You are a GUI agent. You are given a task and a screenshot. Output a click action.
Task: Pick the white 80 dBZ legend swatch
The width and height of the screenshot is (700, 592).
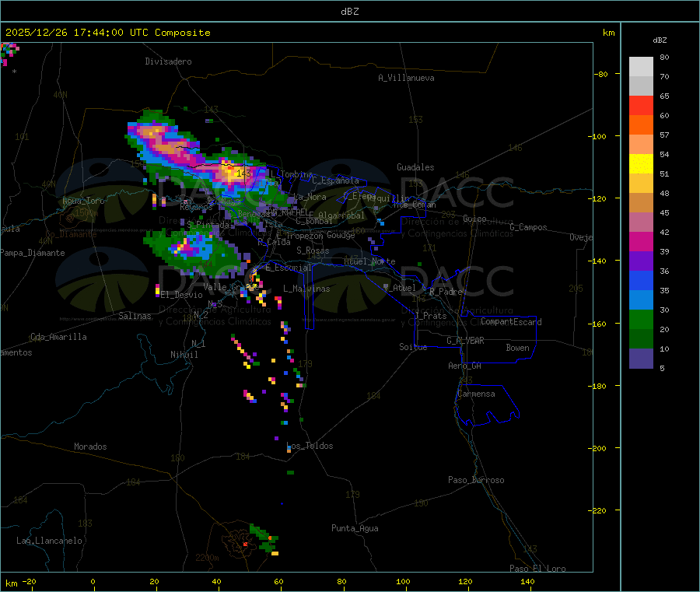(641, 67)
